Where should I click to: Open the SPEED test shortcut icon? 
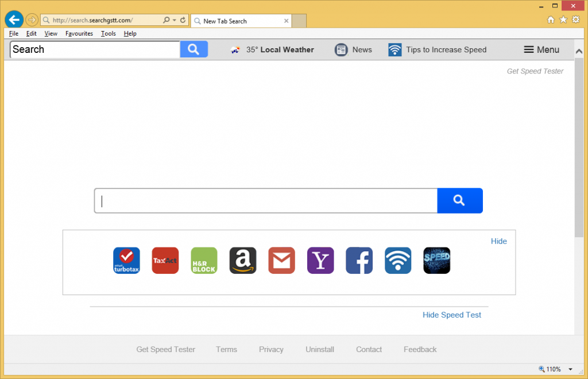point(436,260)
